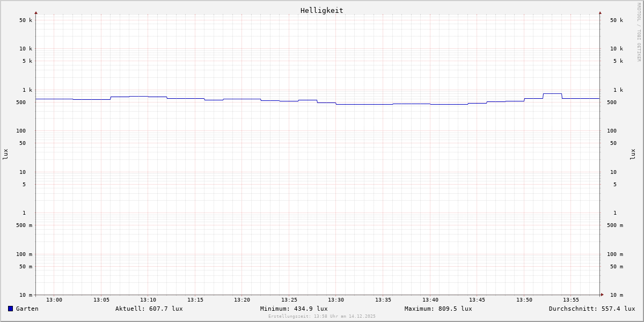Click the red arrow ending the time axis
Viewport: 644px width, 322px height.
602,295
